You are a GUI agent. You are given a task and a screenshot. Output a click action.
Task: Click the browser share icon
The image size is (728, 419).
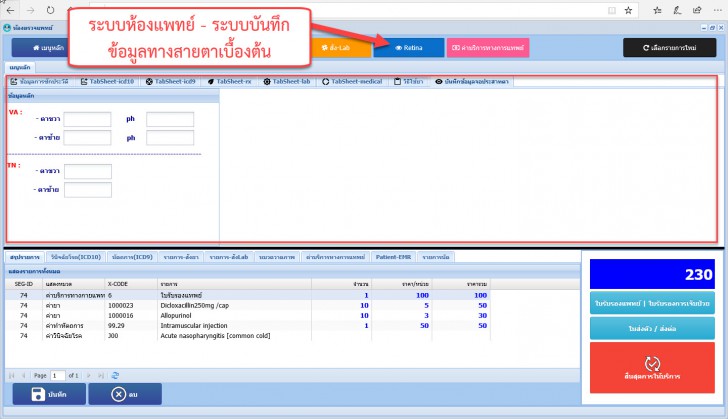[x=697, y=10]
